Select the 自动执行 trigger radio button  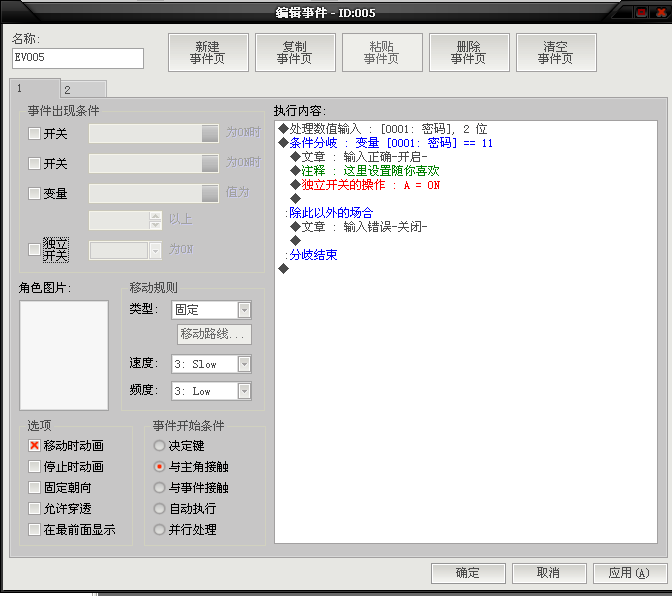[159, 509]
